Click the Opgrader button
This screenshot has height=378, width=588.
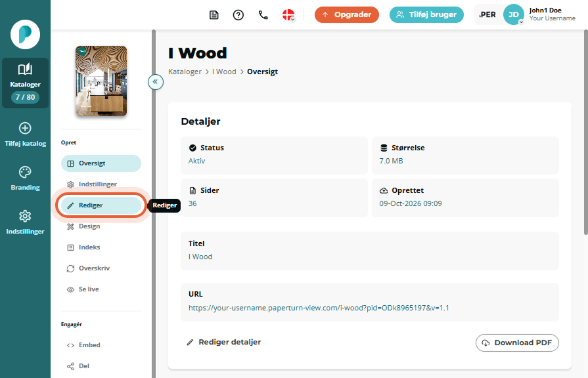click(x=346, y=15)
